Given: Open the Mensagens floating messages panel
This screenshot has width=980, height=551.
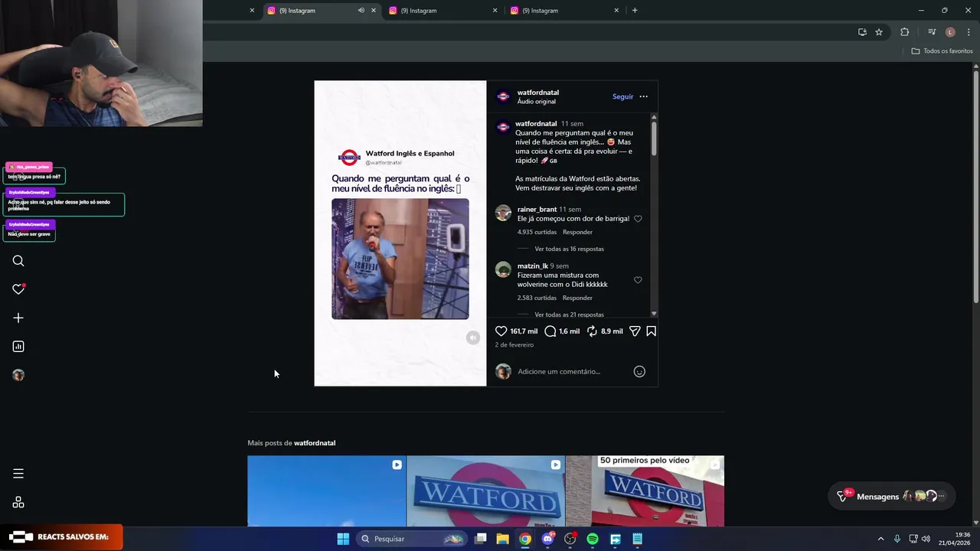Looking at the screenshot, I should (x=892, y=496).
